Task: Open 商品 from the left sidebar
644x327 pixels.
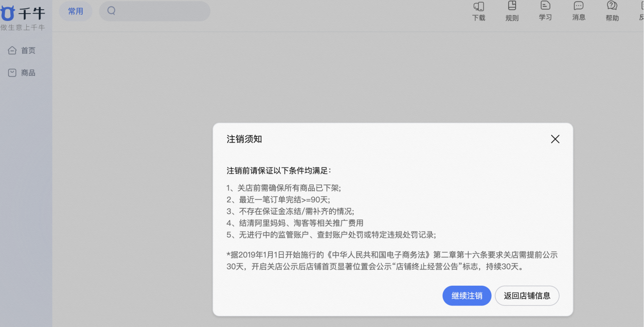Action: click(27, 72)
